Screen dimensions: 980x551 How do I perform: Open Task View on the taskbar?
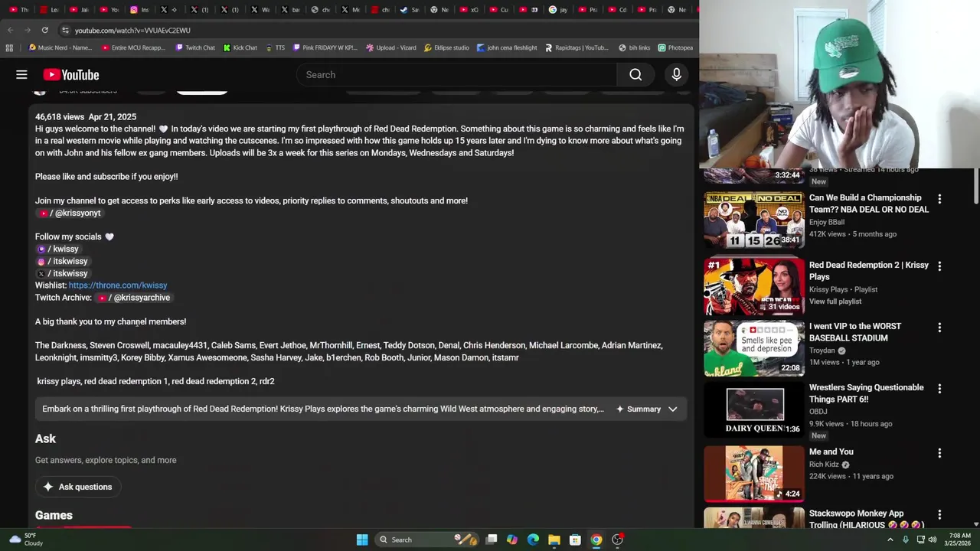[x=492, y=540]
